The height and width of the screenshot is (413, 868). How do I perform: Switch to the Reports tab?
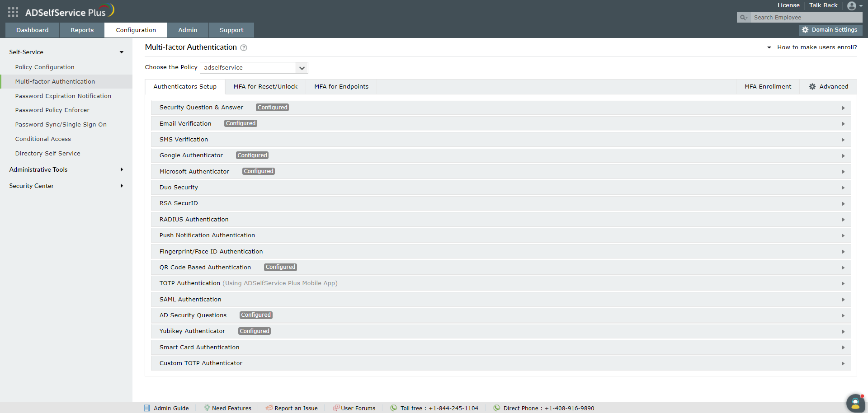pyautogui.click(x=82, y=30)
